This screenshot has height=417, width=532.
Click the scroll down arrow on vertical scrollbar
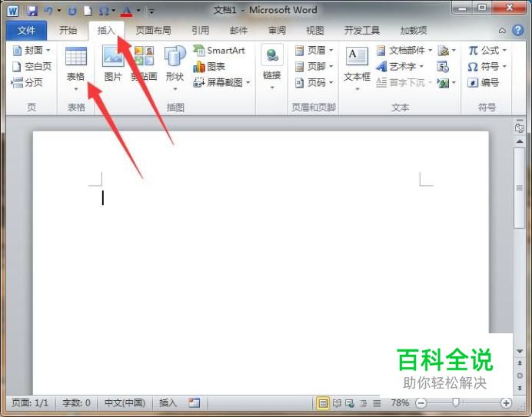pos(520,352)
